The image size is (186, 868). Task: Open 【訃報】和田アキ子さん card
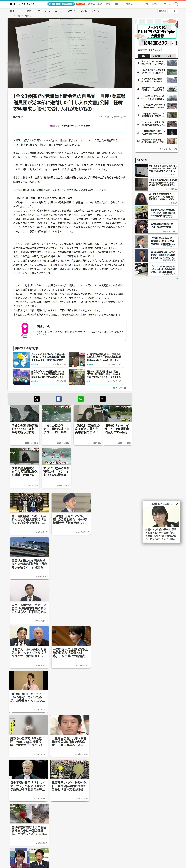pos(28,692)
